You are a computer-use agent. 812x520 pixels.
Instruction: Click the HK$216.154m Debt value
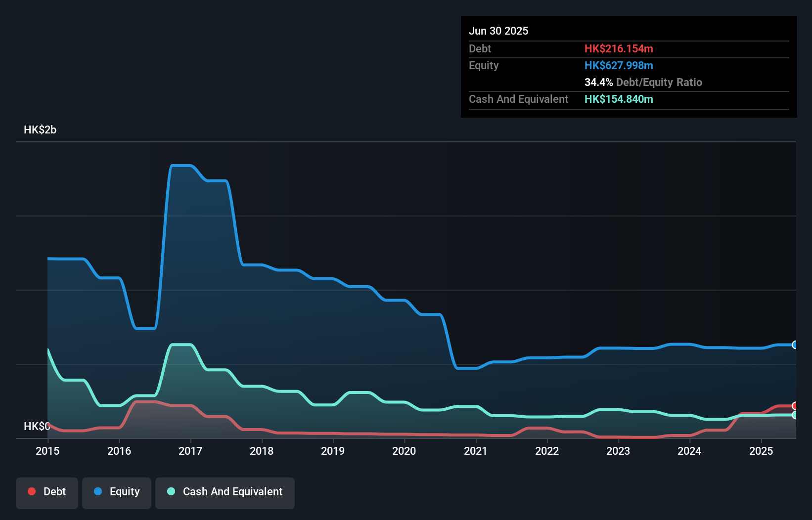619,48
